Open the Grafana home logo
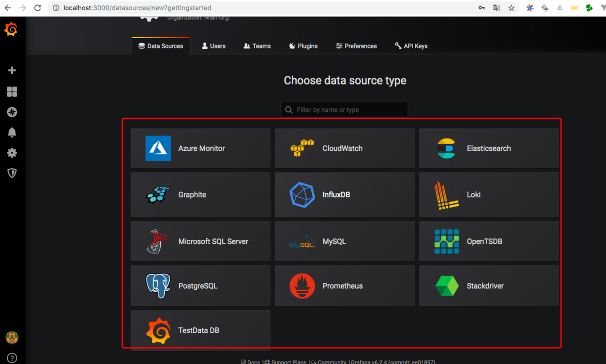The height and width of the screenshot is (364, 606). [11, 30]
